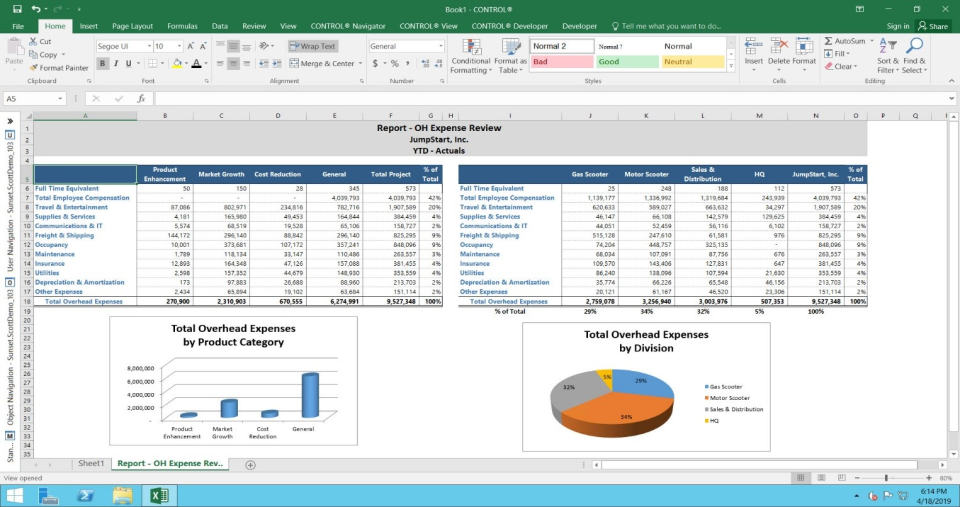Click the AutoSum sigma icon

(x=827, y=41)
